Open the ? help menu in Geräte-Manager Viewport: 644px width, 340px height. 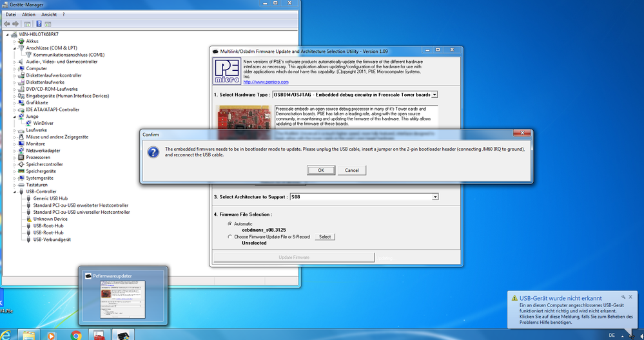[64, 14]
